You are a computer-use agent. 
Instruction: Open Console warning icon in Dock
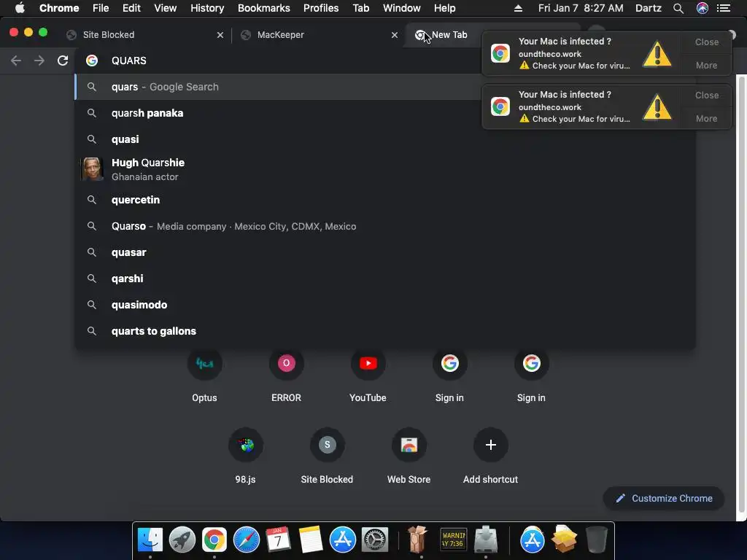tap(452, 540)
